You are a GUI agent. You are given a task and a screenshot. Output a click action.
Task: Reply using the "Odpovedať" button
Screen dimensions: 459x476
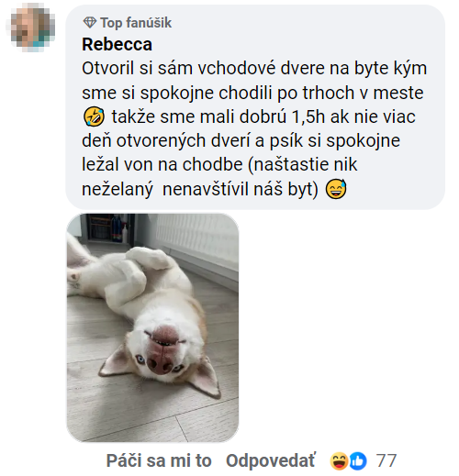tap(271, 460)
